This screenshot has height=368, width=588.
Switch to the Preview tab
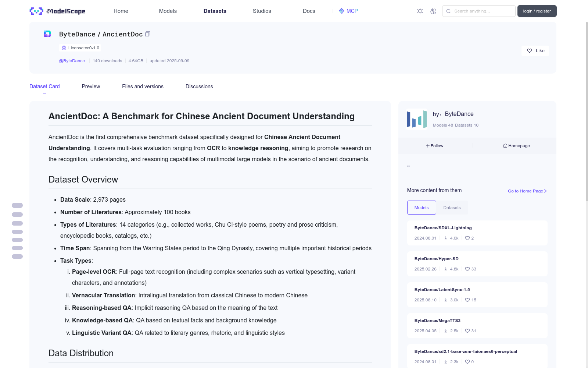click(91, 86)
